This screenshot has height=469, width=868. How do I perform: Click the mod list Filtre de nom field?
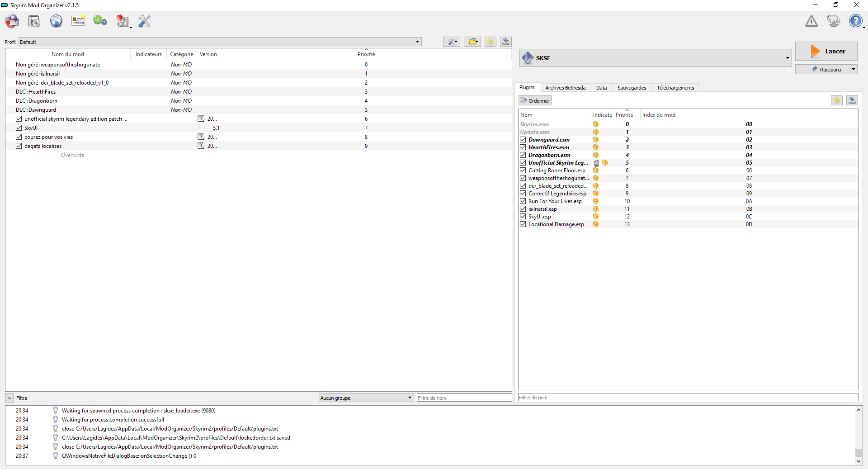click(464, 398)
